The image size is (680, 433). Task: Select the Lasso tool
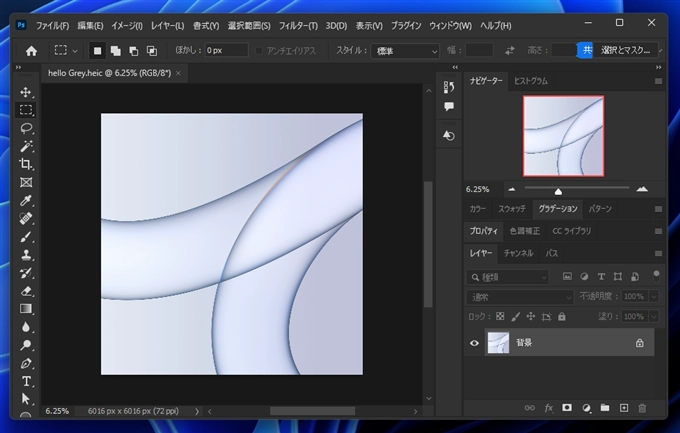point(26,128)
